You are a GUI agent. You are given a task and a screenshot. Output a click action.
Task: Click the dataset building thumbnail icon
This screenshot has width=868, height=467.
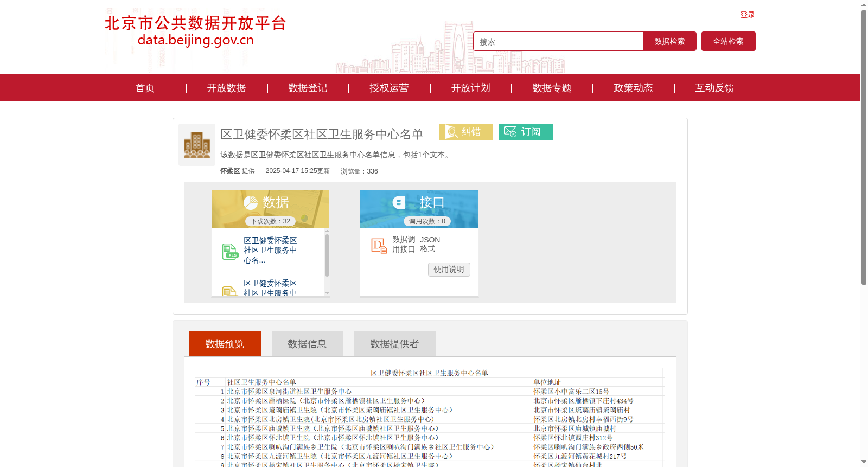tap(197, 145)
